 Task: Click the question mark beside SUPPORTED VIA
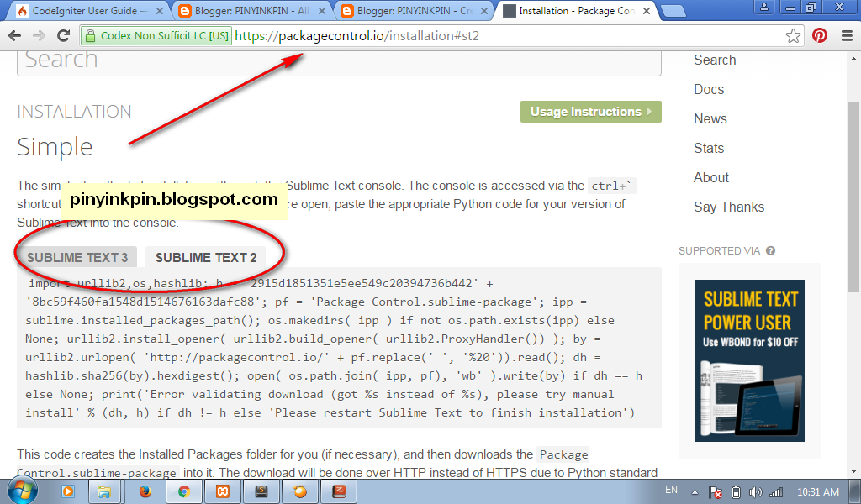770,249
